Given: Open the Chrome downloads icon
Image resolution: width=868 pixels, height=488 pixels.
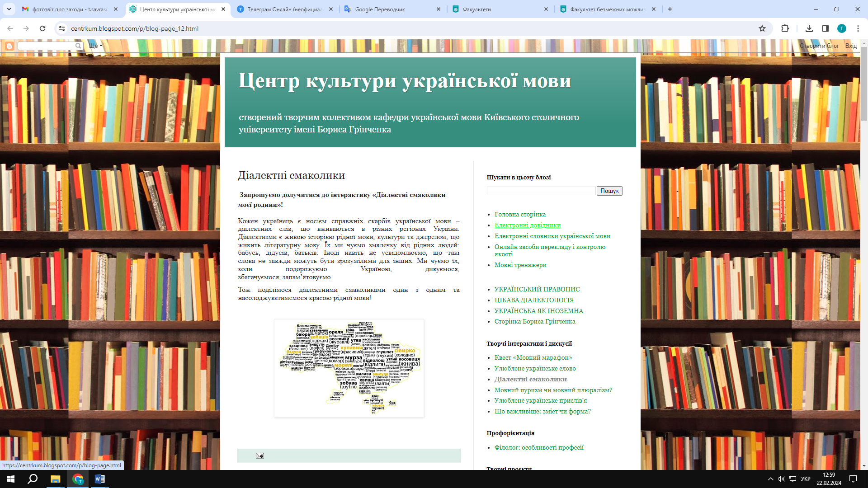Looking at the screenshot, I should pos(809,28).
